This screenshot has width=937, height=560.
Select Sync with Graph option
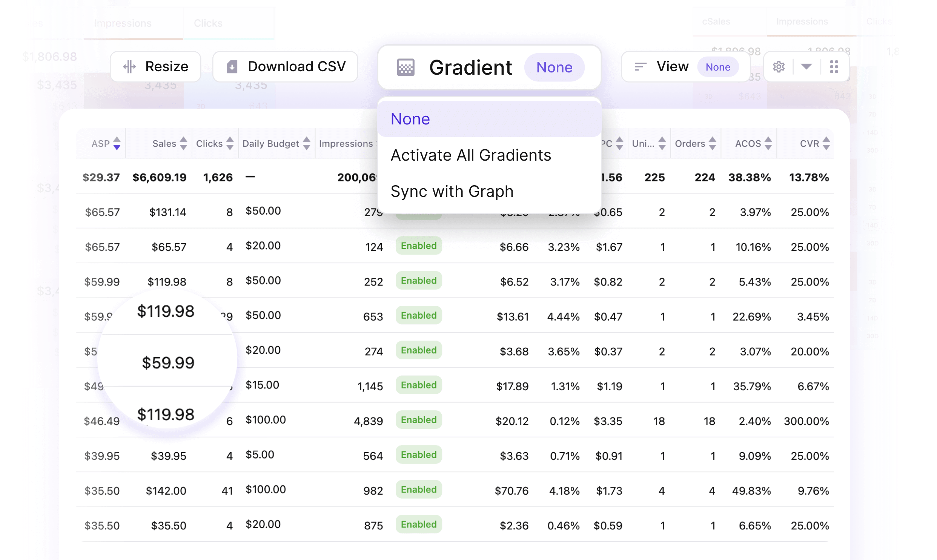(490, 192)
